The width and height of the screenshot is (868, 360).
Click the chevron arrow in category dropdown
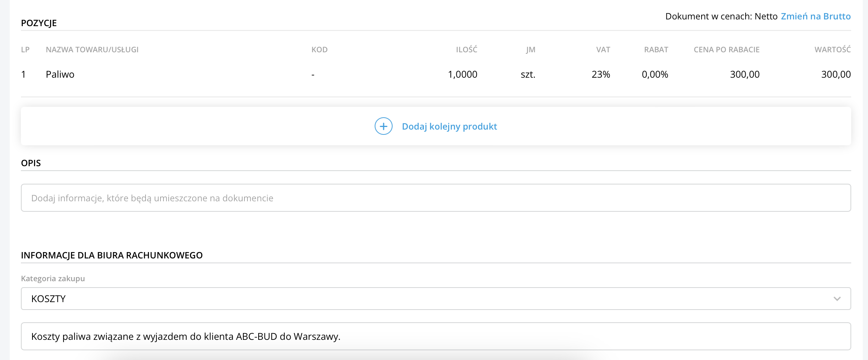point(837,299)
